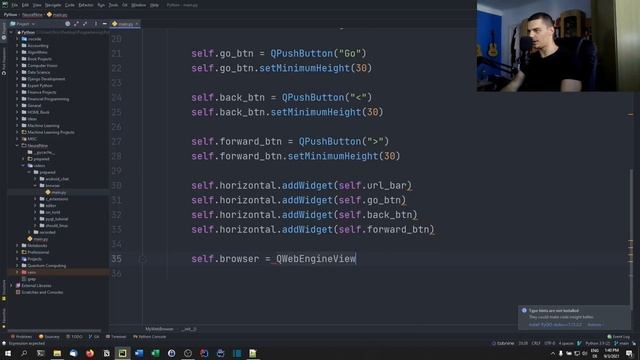The image size is (640, 360).
Task: Click the git branch main status item
Action: 622,344
